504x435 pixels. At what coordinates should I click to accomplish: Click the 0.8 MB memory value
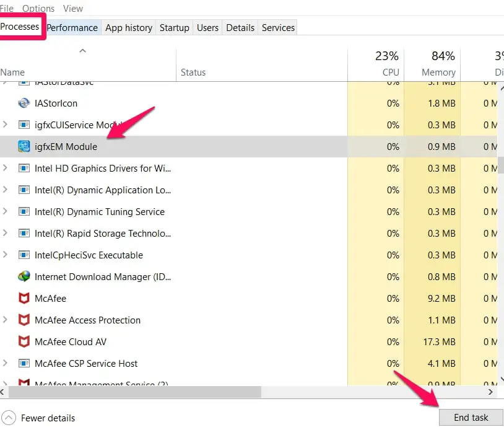click(x=441, y=277)
